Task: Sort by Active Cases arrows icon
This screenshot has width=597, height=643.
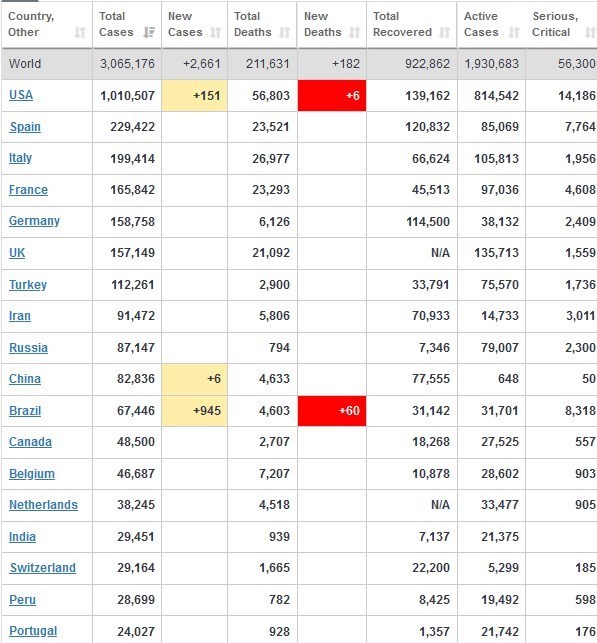Action: pos(514,32)
